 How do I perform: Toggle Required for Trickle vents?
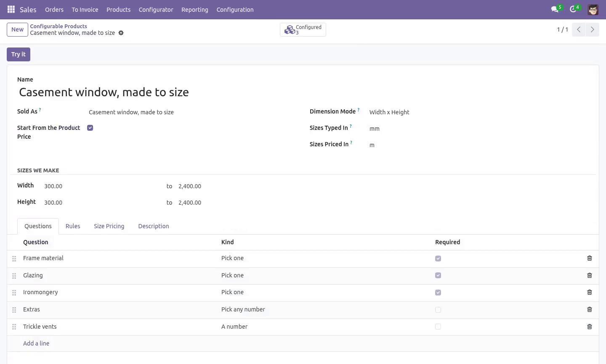[438, 327]
